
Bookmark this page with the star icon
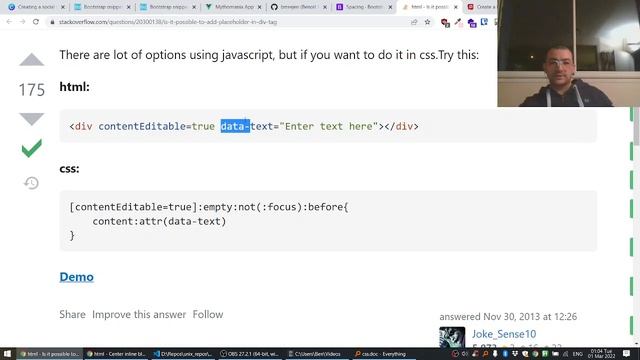[427, 22]
